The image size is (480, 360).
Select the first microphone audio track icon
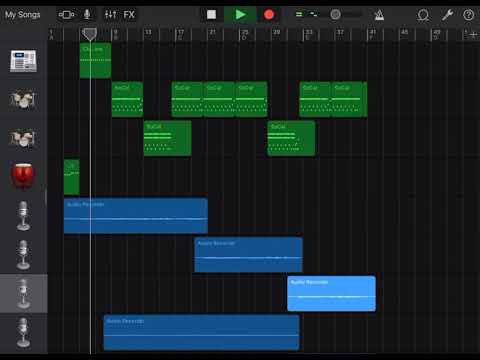[23, 216]
